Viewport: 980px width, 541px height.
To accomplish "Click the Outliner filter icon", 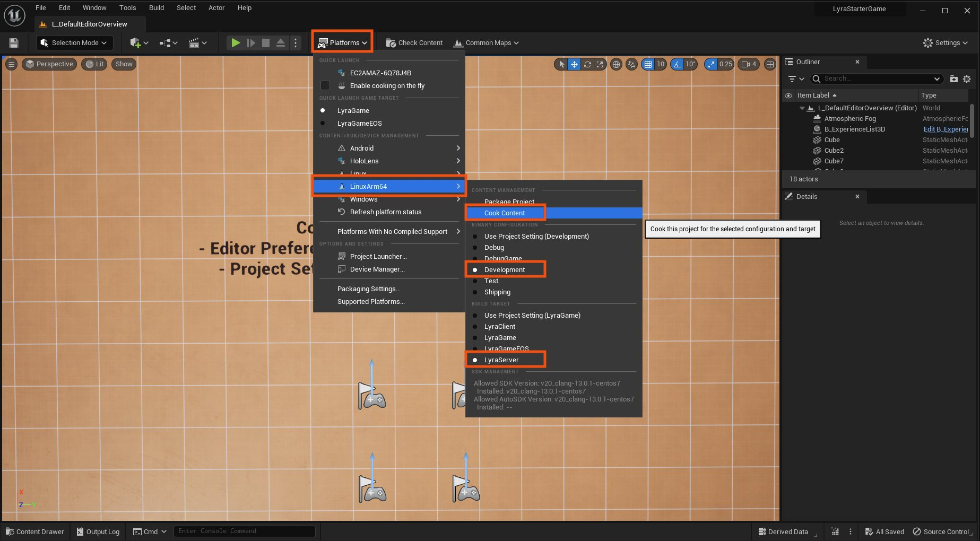I will point(795,79).
